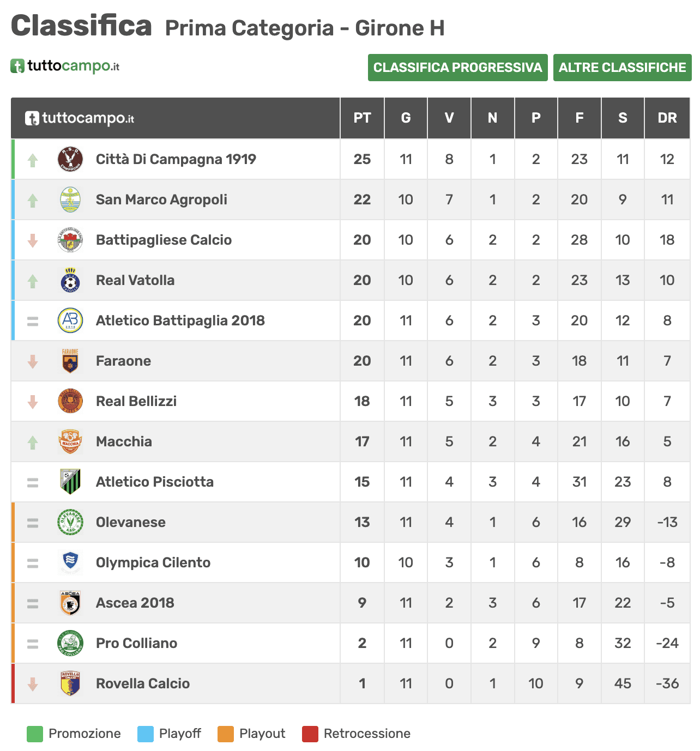Image resolution: width=700 pixels, height=751 pixels.
Task: Click the Atletico Battipaglia 2018 AB logo
Action: point(70,320)
